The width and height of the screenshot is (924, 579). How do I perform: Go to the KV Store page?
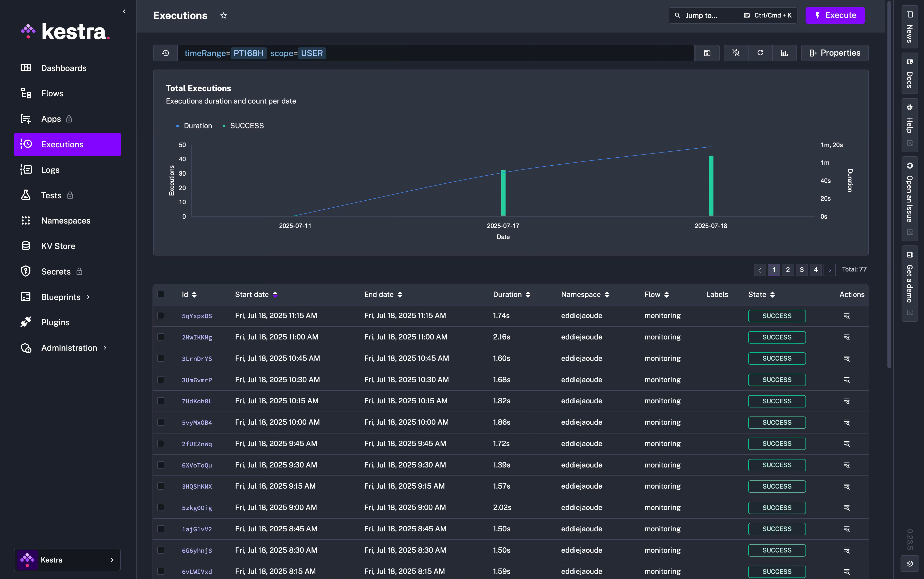[x=58, y=246]
